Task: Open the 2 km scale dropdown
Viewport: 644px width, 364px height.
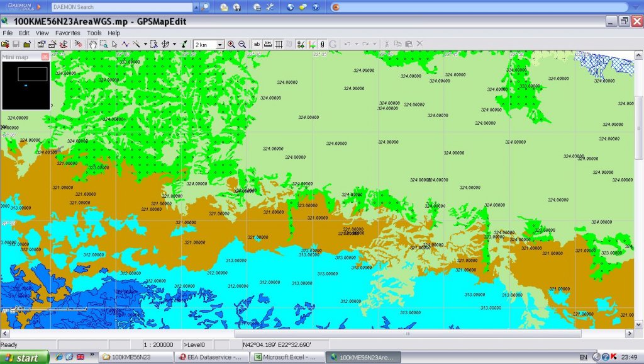Action: click(x=220, y=45)
